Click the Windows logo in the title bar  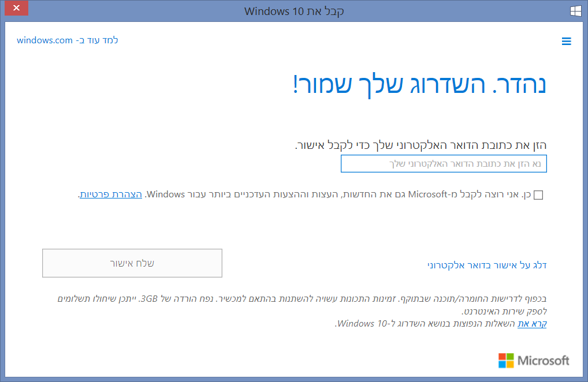[575, 10]
